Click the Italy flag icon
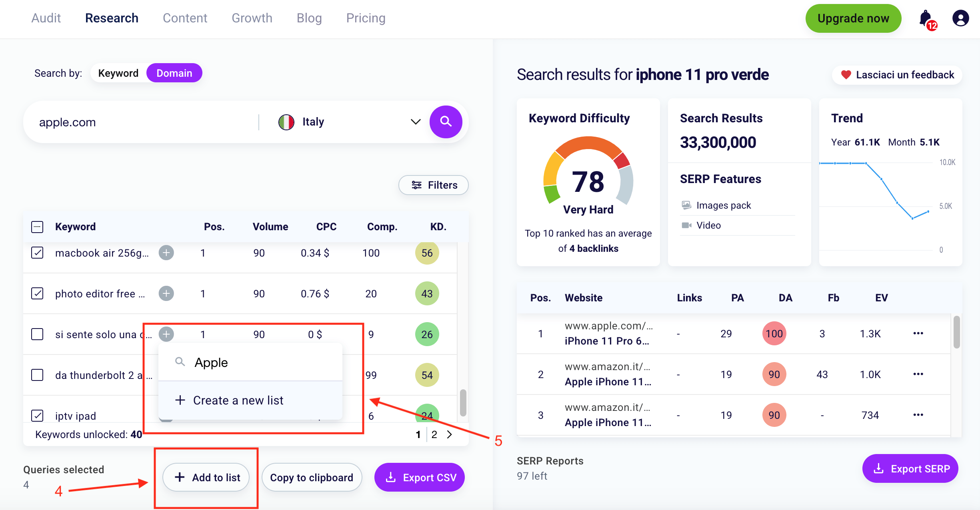980x510 pixels. pyautogui.click(x=286, y=122)
